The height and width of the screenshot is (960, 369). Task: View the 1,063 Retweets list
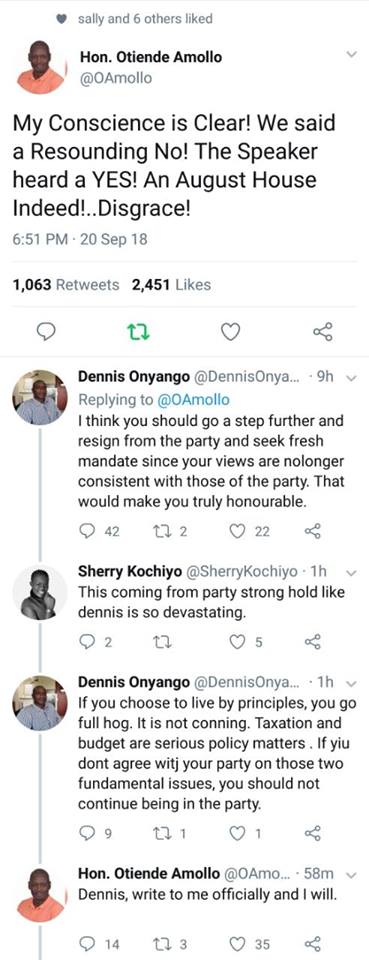click(66, 285)
